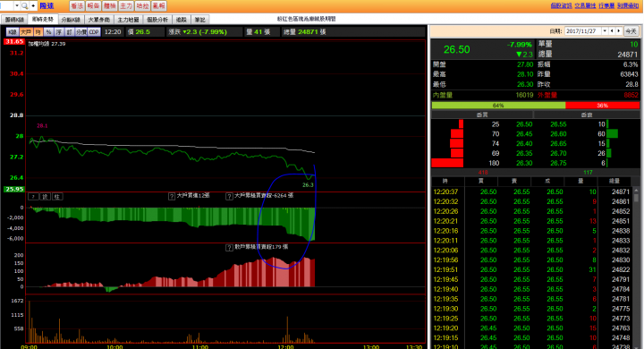This screenshot has width=644, height=349.
Task: Click the inner/outer volume ratio bar
Action: (x=535, y=106)
